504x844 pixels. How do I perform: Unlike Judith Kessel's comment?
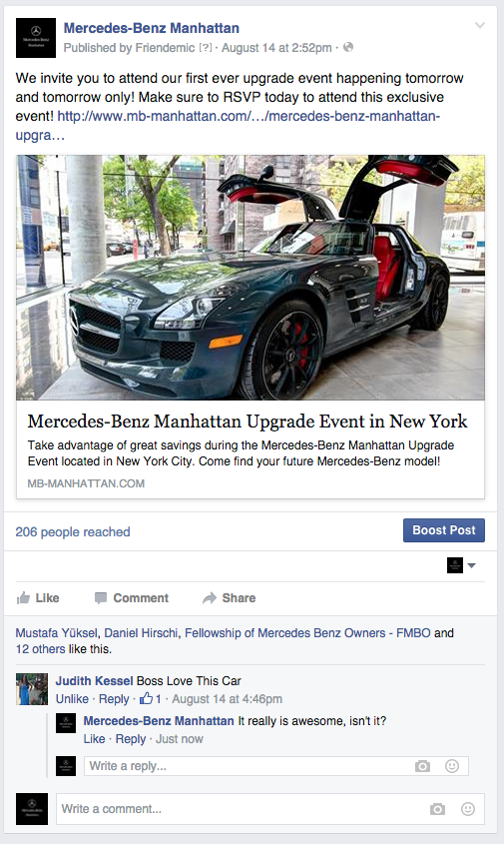72,698
